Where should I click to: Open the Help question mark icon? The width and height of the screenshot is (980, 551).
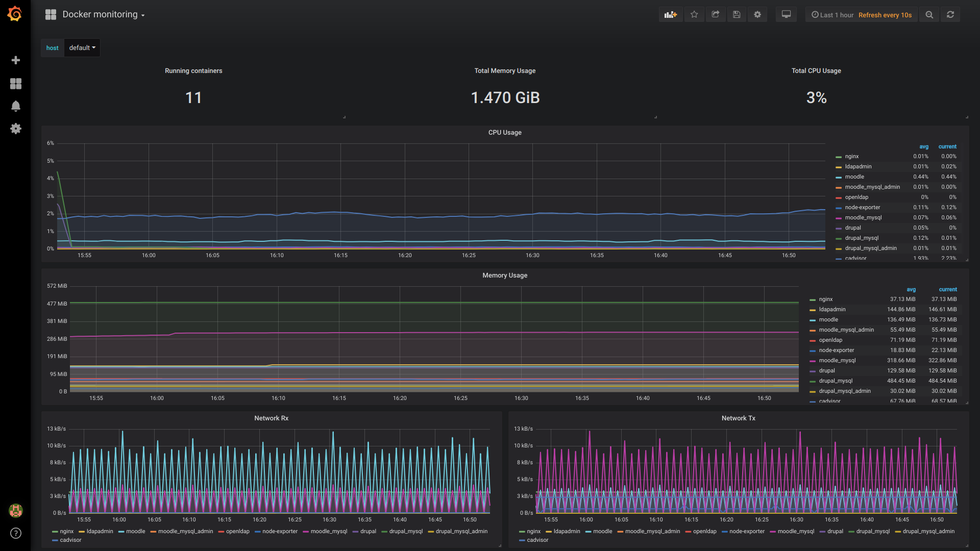click(16, 533)
